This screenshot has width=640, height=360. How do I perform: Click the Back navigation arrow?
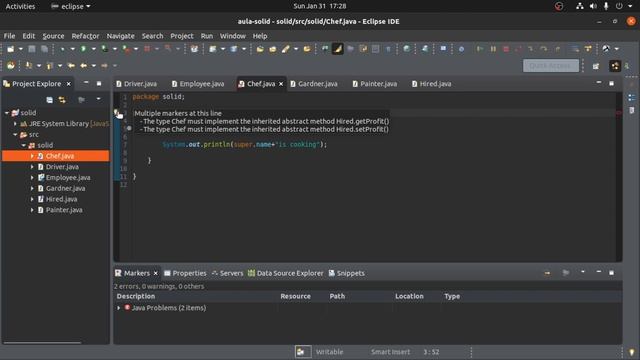pyautogui.click(x=84, y=65)
